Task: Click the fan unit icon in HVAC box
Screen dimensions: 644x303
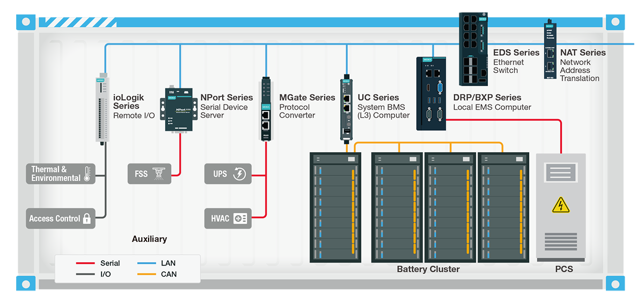Action: pyautogui.click(x=240, y=218)
